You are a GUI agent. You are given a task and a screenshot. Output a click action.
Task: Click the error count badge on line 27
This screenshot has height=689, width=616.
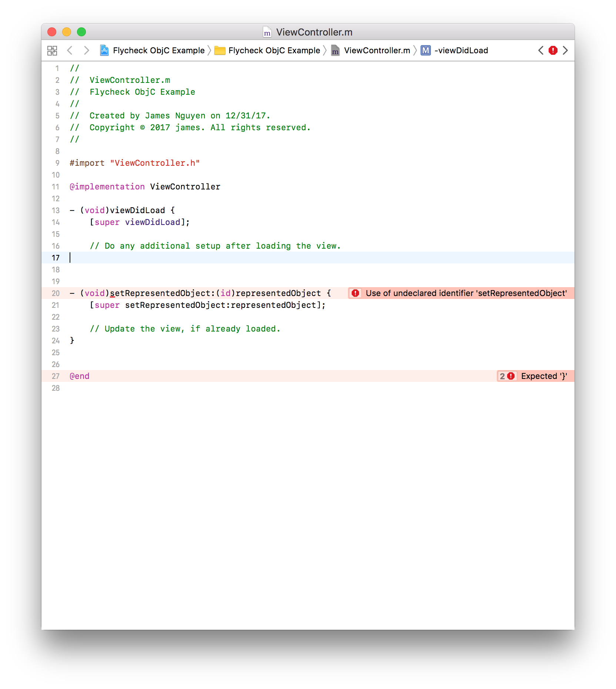[507, 376]
